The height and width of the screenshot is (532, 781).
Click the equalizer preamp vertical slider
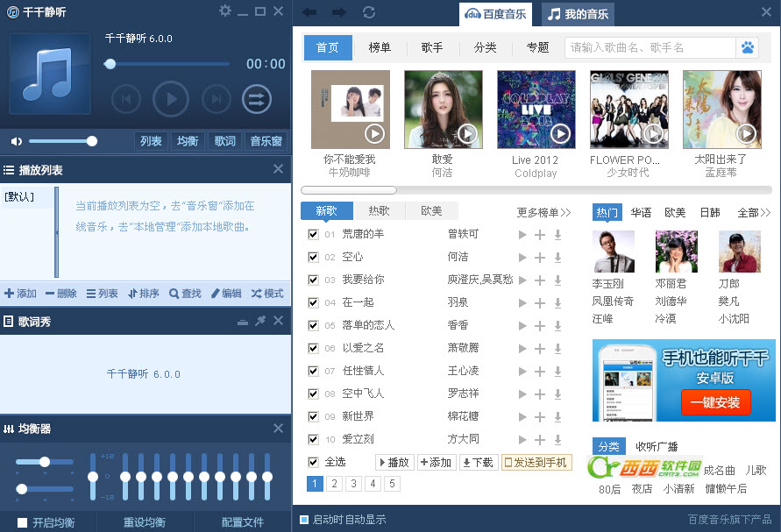click(x=93, y=477)
